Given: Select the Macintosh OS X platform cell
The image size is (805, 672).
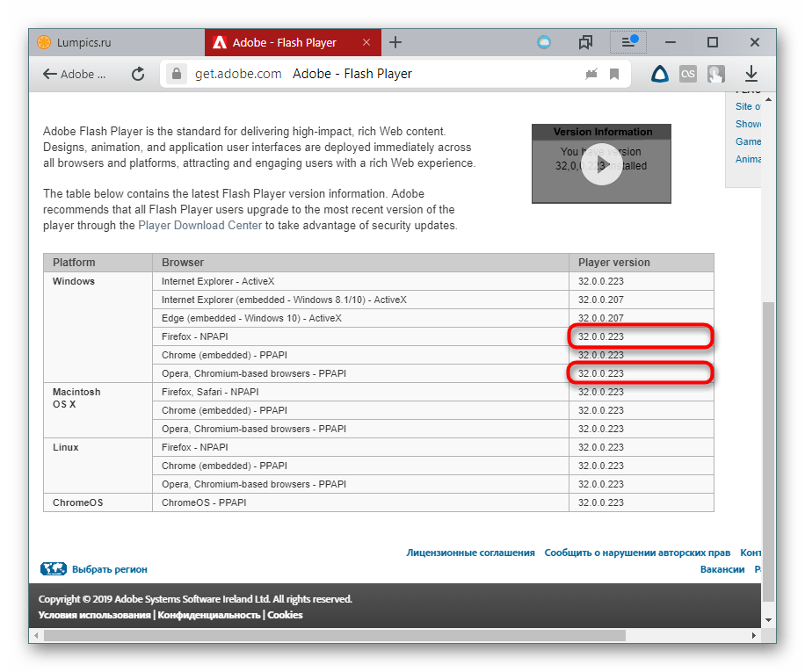Looking at the screenshot, I should 98,410.
